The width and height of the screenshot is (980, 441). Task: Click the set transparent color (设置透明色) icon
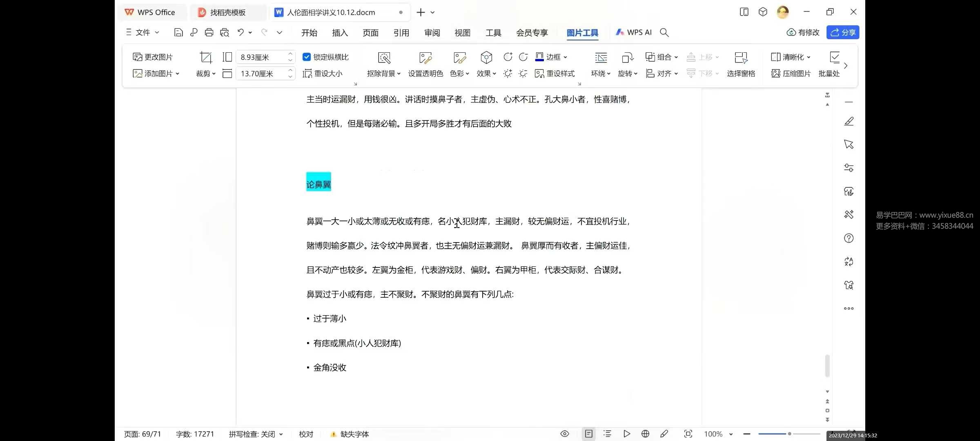(x=425, y=58)
